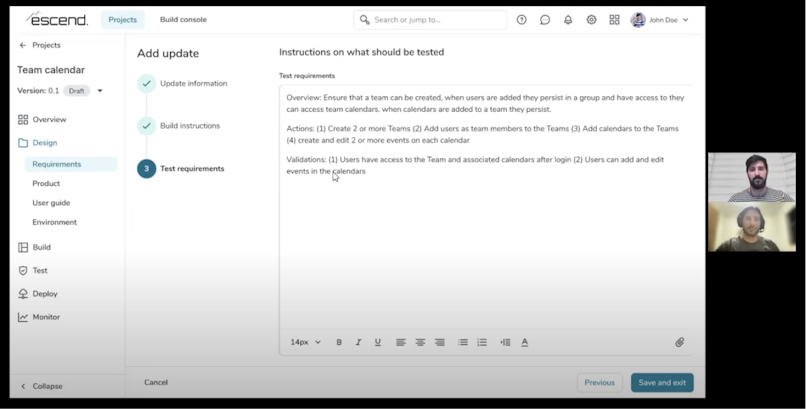Click the Team calendar project title
This screenshot has width=806, height=409.
[x=51, y=70]
